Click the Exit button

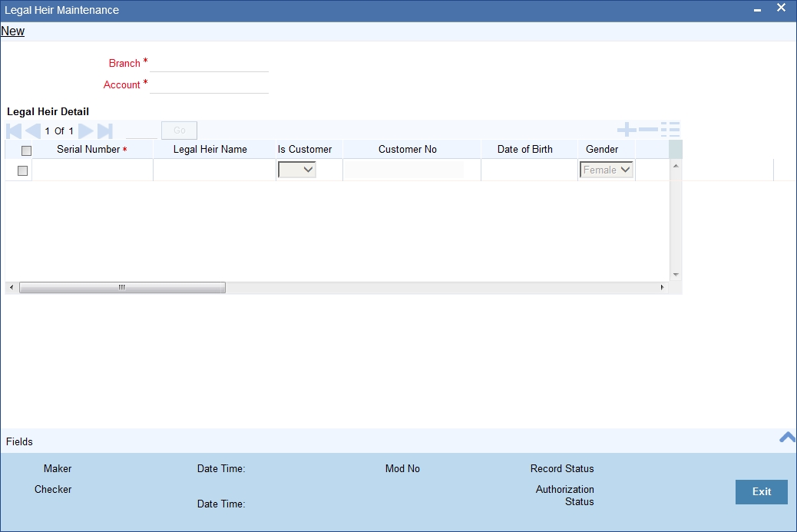click(x=762, y=492)
